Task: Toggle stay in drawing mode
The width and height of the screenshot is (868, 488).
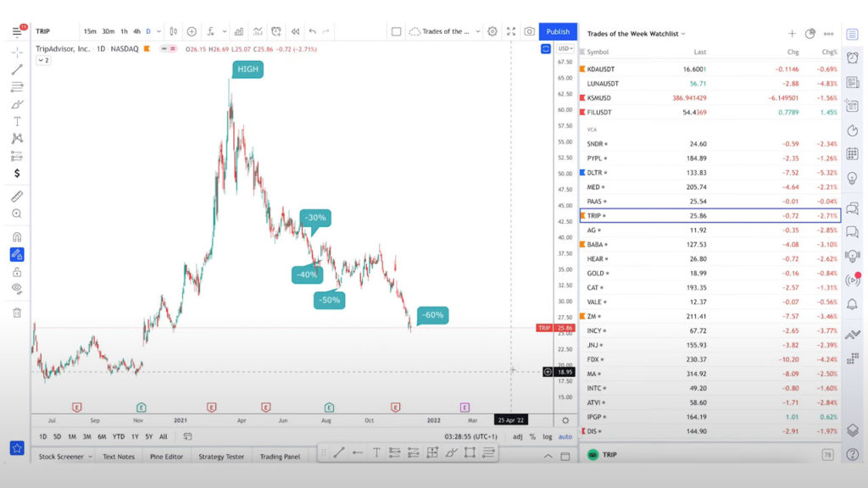Action: pyautogui.click(x=17, y=254)
